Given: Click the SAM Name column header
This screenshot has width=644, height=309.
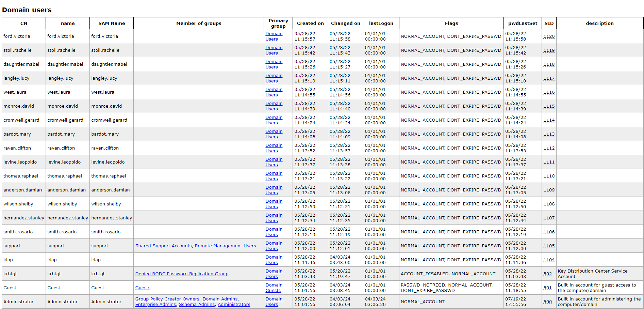Looking at the screenshot, I should click(x=112, y=24).
